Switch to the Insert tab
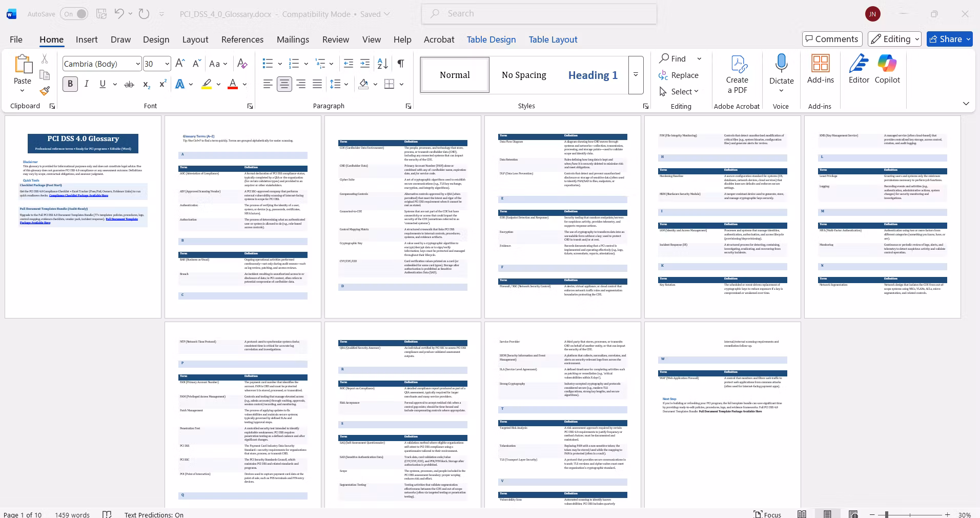 pos(87,39)
